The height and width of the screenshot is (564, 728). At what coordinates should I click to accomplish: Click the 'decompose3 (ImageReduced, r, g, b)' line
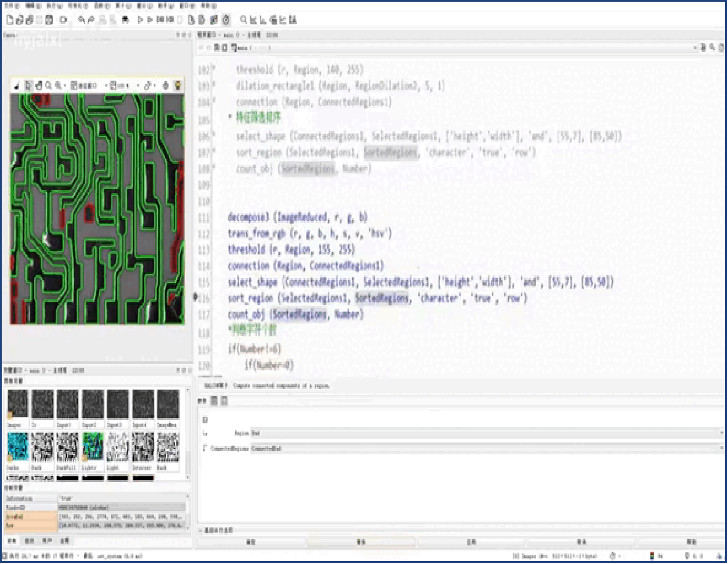click(x=297, y=218)
